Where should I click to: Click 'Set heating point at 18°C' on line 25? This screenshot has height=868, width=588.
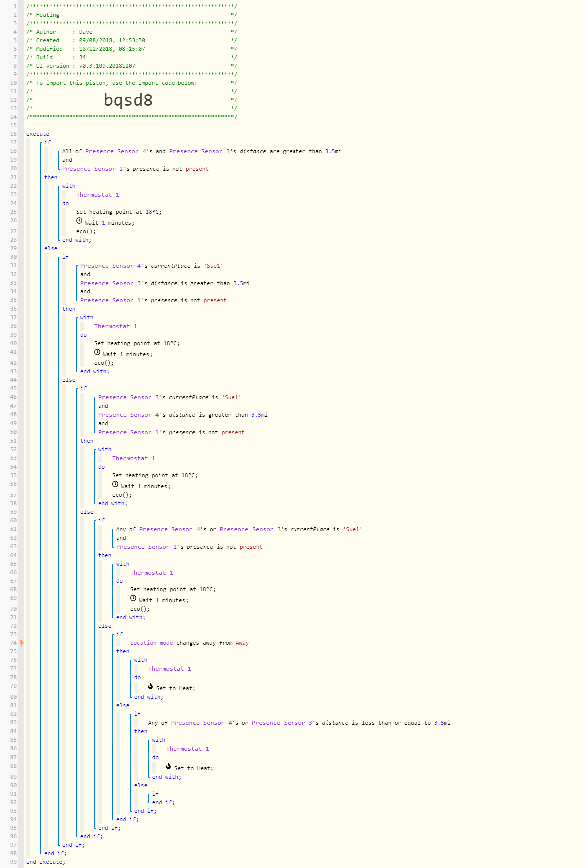coord(119,212)
